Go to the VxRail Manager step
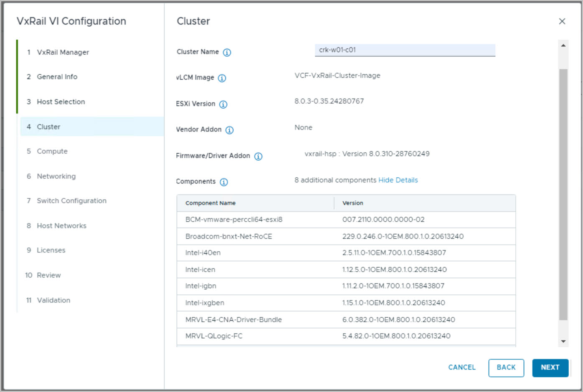The width and height of the screenshot is (583, 392). (x=63, y=52)
